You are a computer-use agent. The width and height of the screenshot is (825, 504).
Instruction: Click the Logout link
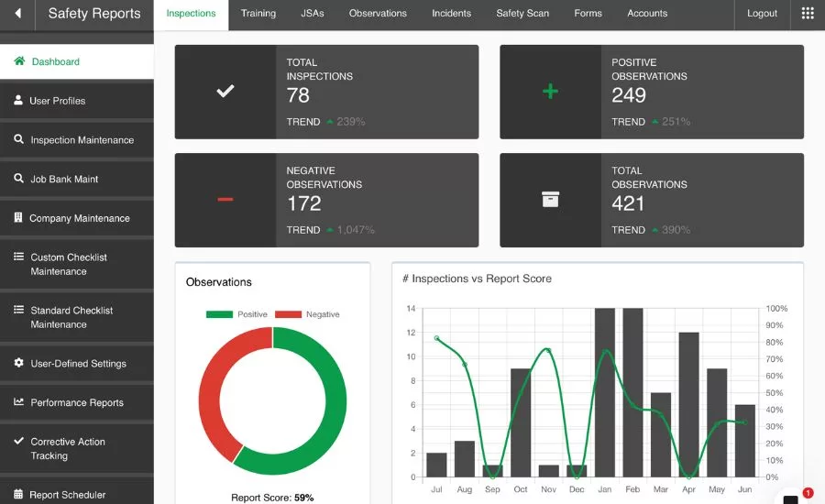click(762, 14)
